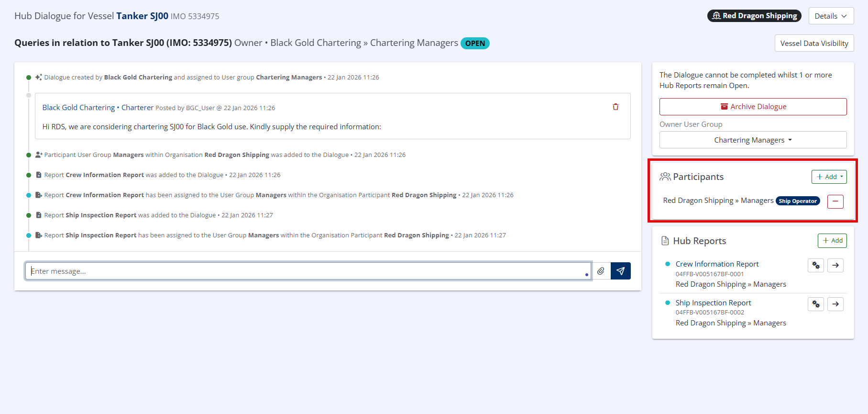Go to Crew Information Report via arrow
The image size is (868, 414).
[x=835, y=265]
